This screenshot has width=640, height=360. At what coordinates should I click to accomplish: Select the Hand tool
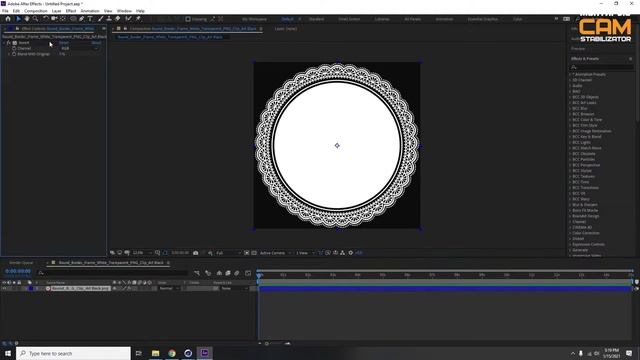27,19
